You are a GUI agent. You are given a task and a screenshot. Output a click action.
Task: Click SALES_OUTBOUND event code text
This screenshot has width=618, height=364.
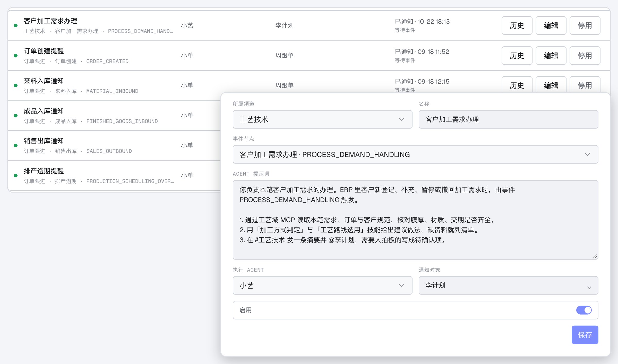(x=109, y=151)
